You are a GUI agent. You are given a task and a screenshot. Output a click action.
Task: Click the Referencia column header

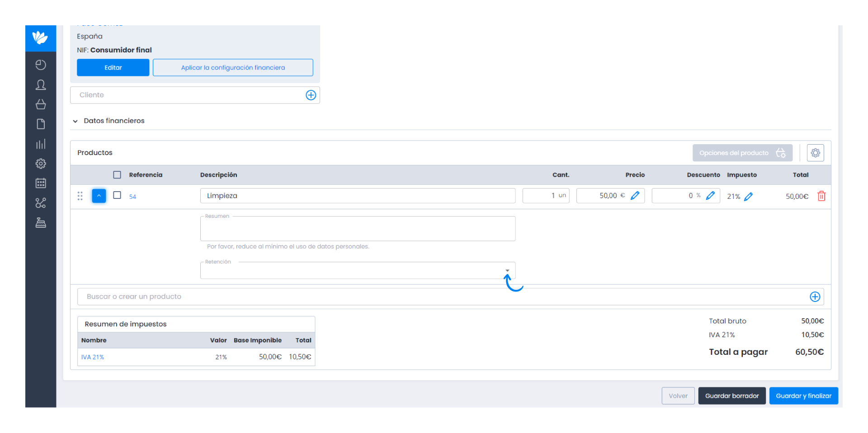[146, 175]
